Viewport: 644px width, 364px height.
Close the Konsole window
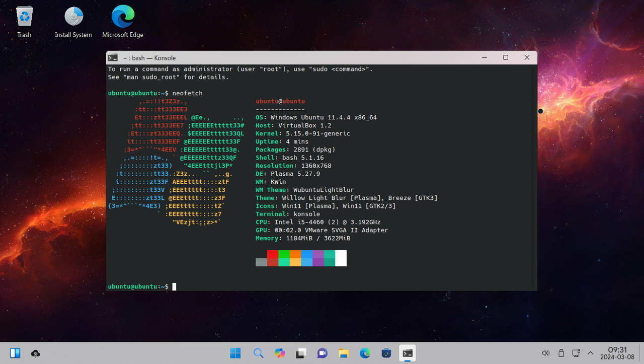click(x=527, y=57)
